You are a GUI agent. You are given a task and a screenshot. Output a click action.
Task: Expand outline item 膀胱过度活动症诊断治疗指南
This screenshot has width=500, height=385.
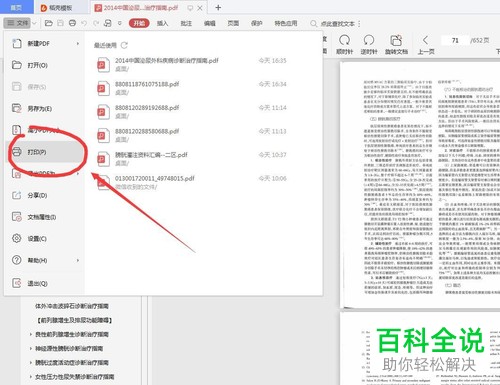click(x=31, y=363)
